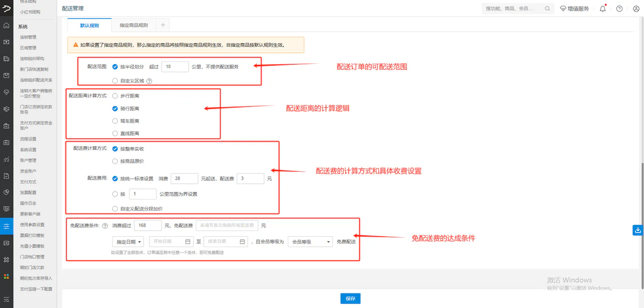The image size is (644, 308).
Task: Switch to the 指定商品规则 tab
Action: (134, 25)
